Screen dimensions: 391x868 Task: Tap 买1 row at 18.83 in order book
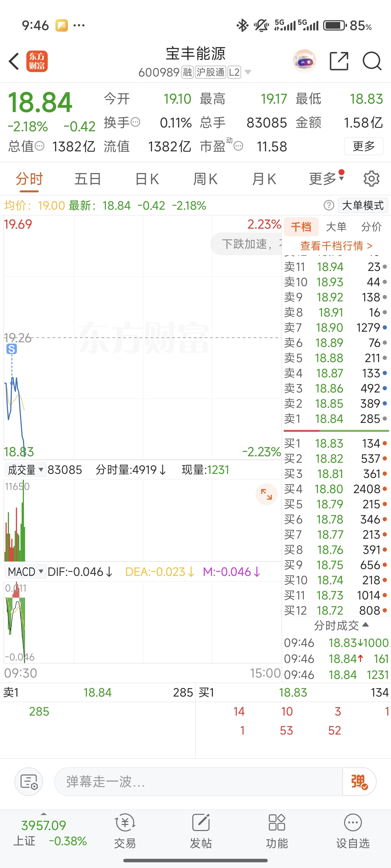click(x=336, y=443)
